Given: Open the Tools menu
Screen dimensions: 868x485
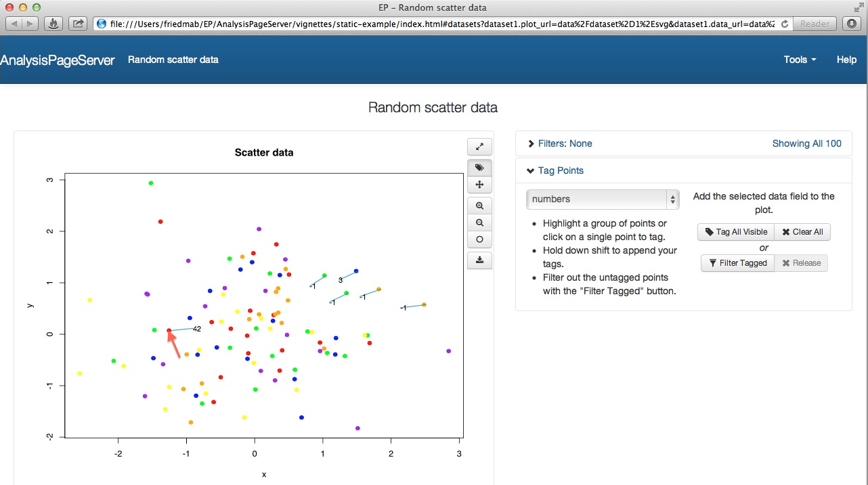Looking at the screenshot, I should [800, 60].
